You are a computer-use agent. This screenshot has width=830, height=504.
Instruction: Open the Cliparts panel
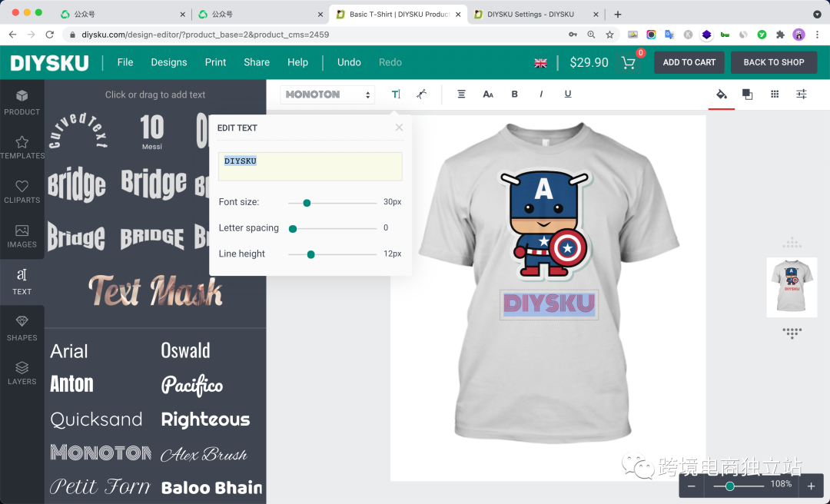tap(22, 191)
